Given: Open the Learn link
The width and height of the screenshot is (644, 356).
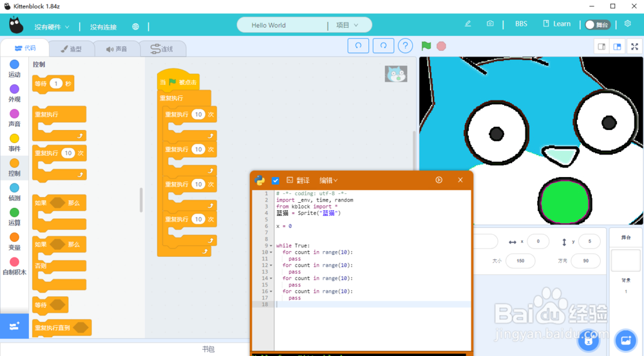Looking at the screenshot, I should coord(557,24).
